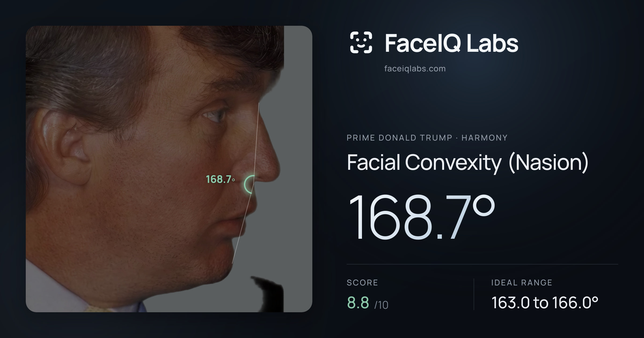Click the green angle arc marker
Screen dimensions: 644x338
(x=249, y=184)
